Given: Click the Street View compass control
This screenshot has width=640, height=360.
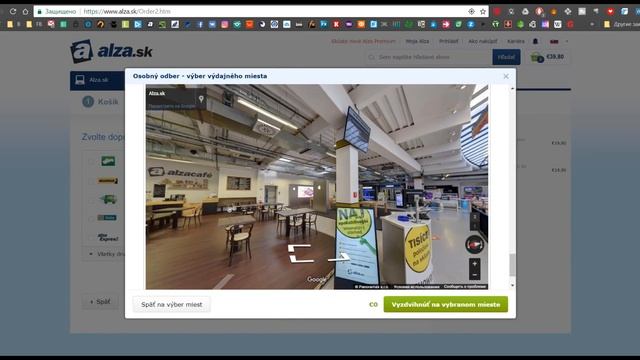Looking at the screenshot, I should 474,245.
